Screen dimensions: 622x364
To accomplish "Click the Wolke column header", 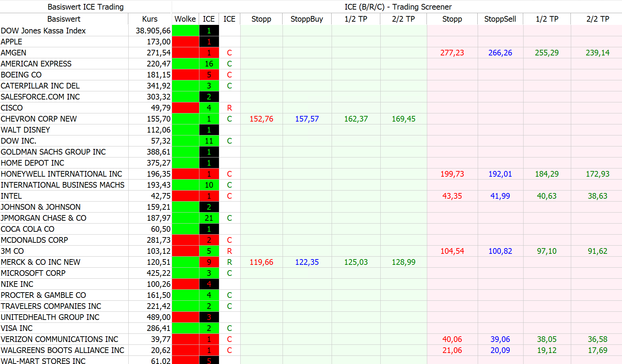I will [185, 19].
